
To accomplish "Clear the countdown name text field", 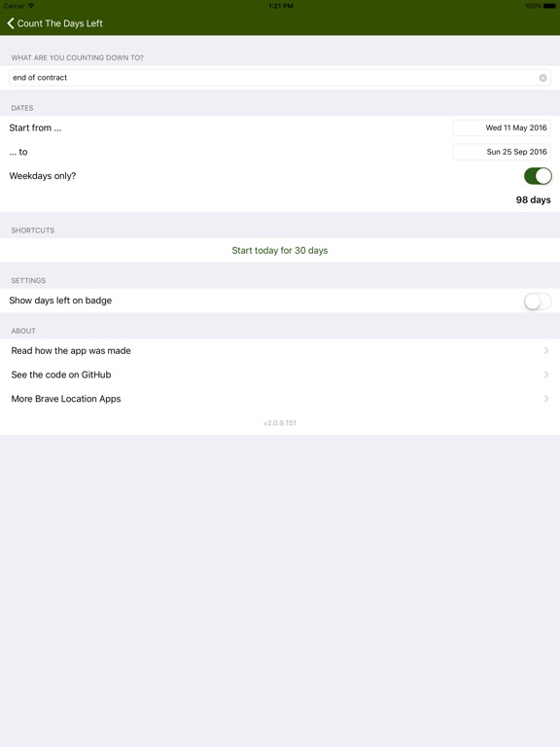I will (542, 78).
